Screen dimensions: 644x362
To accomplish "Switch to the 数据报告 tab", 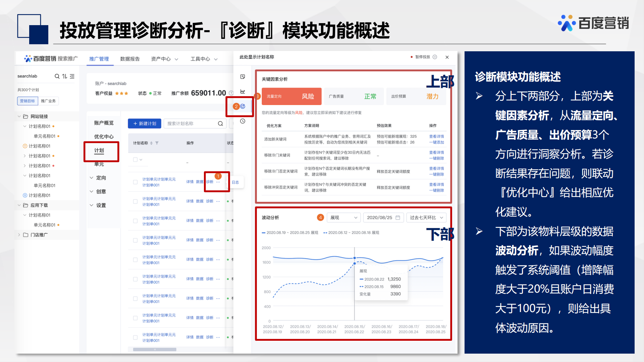I will 130,59.
